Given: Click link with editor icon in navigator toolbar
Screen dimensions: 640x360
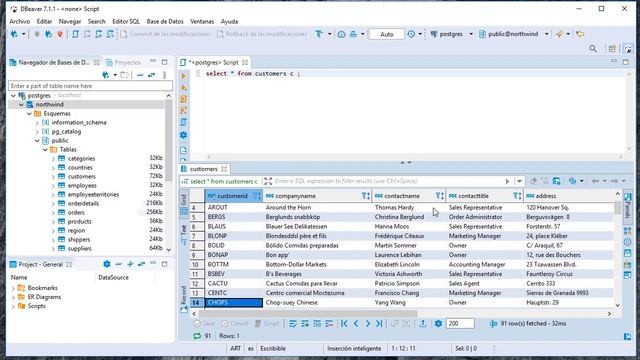Looking at the screenshot, I should click(151, 75).
